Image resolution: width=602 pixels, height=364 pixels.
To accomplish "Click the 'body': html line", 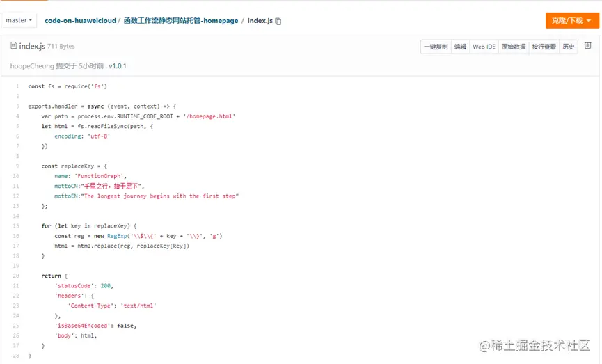I will coord(76,336).
